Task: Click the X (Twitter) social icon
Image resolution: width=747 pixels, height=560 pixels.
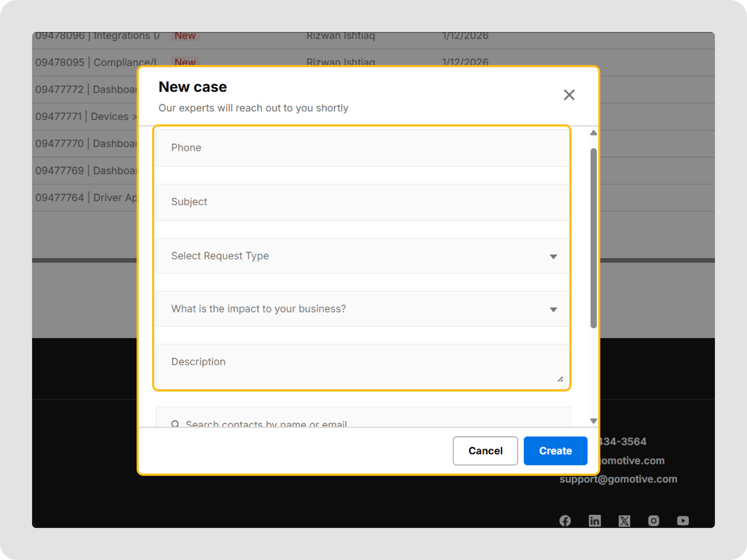Action: click(x=624, y=521)
